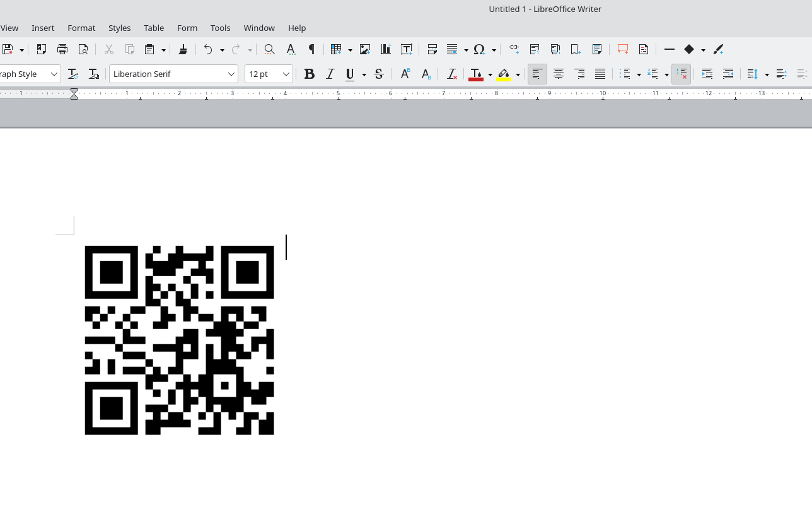Click the Redo arrow icon
812x524 pixels.
coord(236,49)
